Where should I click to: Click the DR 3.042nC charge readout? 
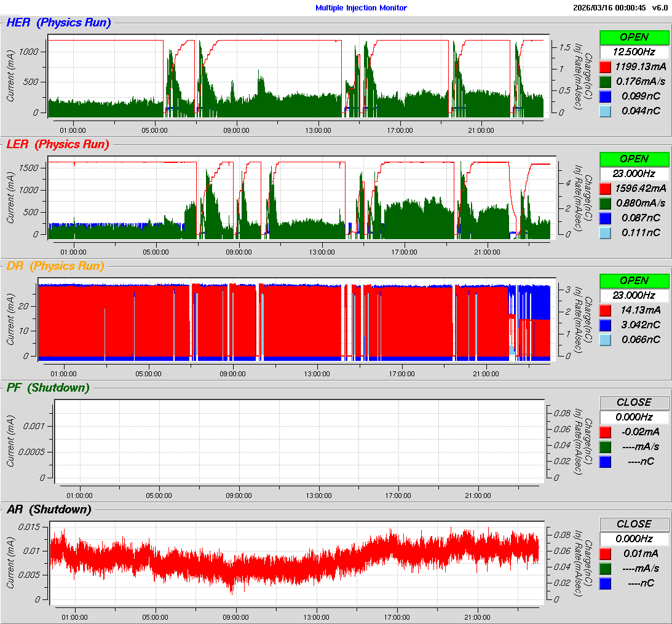pyautogui.click(x=641, y=325)
